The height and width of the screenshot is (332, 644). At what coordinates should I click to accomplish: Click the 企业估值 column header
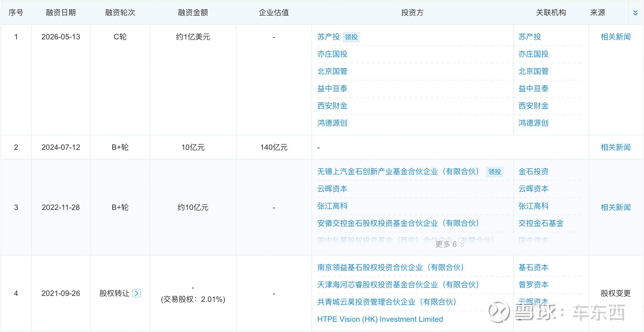pos(274,13)
